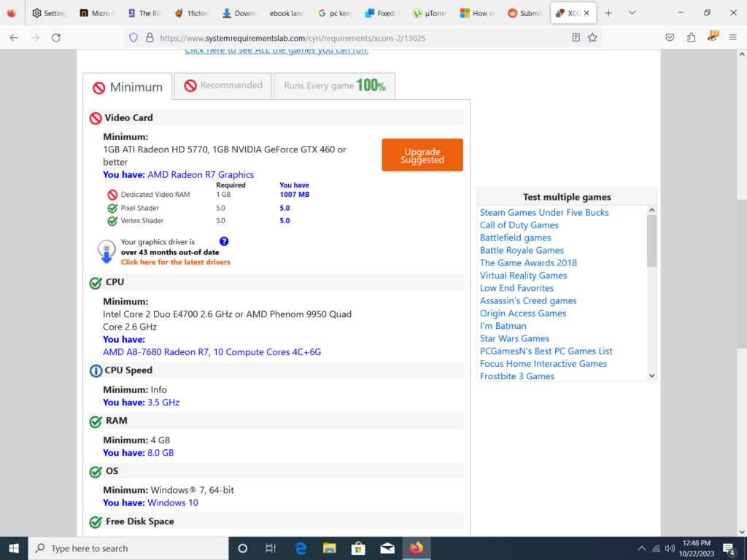Open the Windows Start menu
Screen dimensions: 747x560
pos(14,548)
